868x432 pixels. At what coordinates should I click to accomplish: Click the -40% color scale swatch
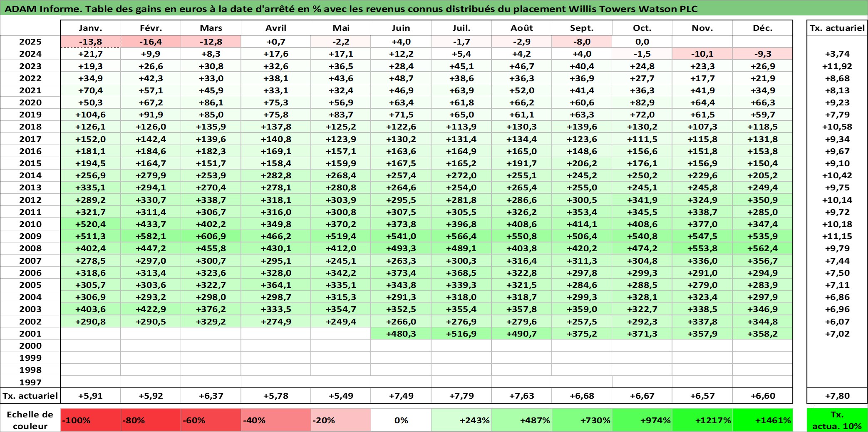click(276, 420)
